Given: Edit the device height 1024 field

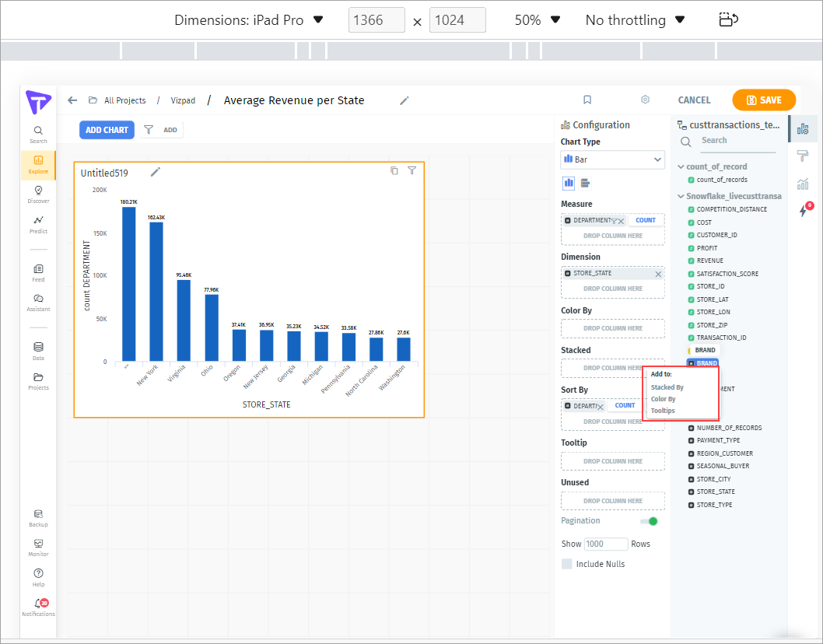Looking at the screenshot, I should 457,20.
